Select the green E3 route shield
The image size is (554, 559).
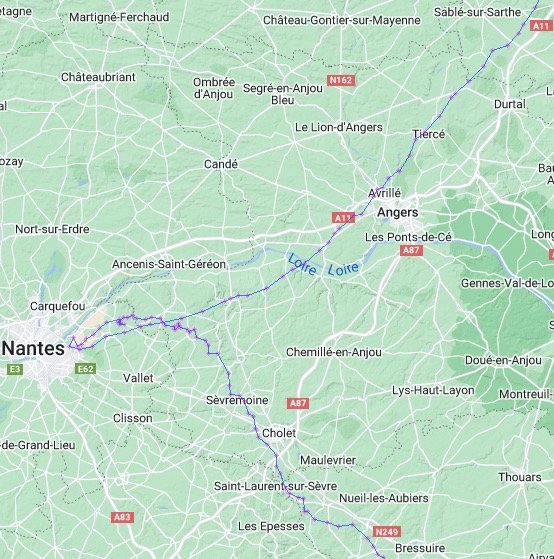point(15,369)
